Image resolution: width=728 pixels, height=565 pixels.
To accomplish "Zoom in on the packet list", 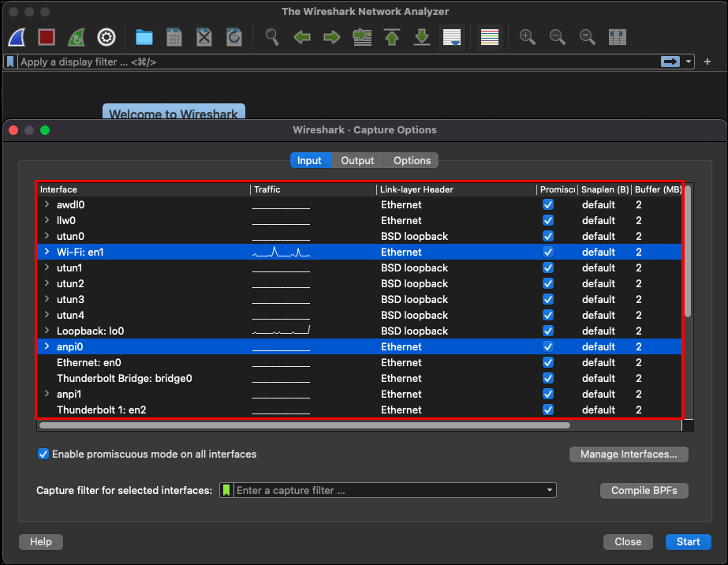I will pos(527,36).
